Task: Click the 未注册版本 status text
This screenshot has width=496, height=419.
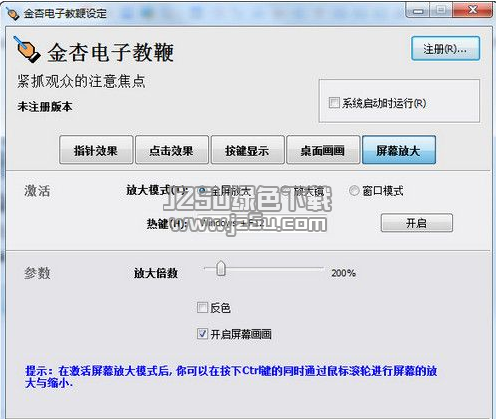Action: tap(45, 107)
